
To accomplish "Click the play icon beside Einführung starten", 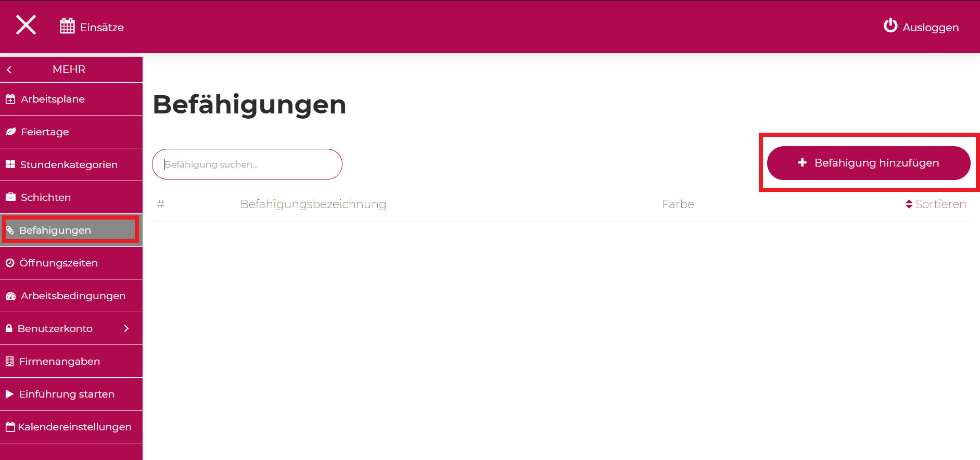I will click(x=9, y=394).
